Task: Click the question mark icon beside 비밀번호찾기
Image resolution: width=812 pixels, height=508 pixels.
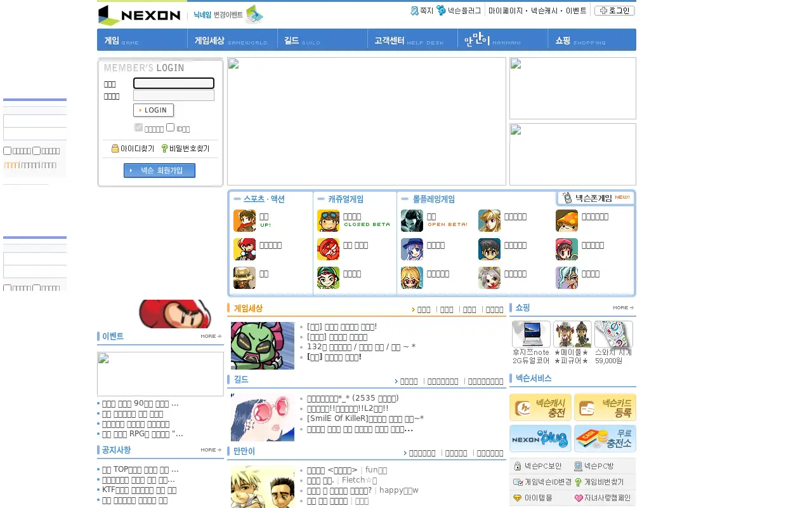Action: (x=164, y=148)
